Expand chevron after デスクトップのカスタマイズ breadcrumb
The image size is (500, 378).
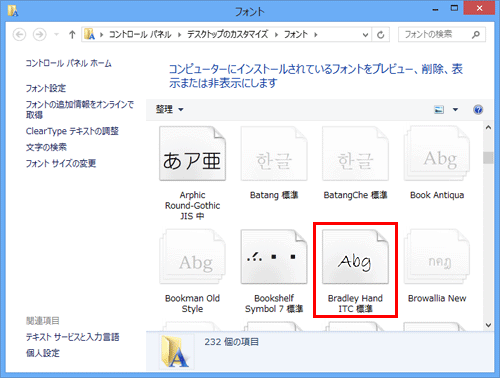click(x=276, y=34)
